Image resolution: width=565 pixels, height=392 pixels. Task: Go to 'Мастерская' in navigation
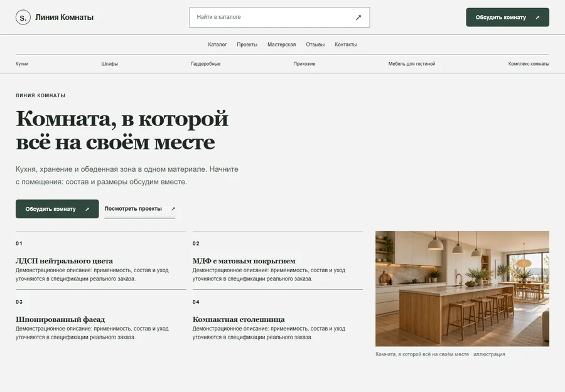tap(281, 45)
